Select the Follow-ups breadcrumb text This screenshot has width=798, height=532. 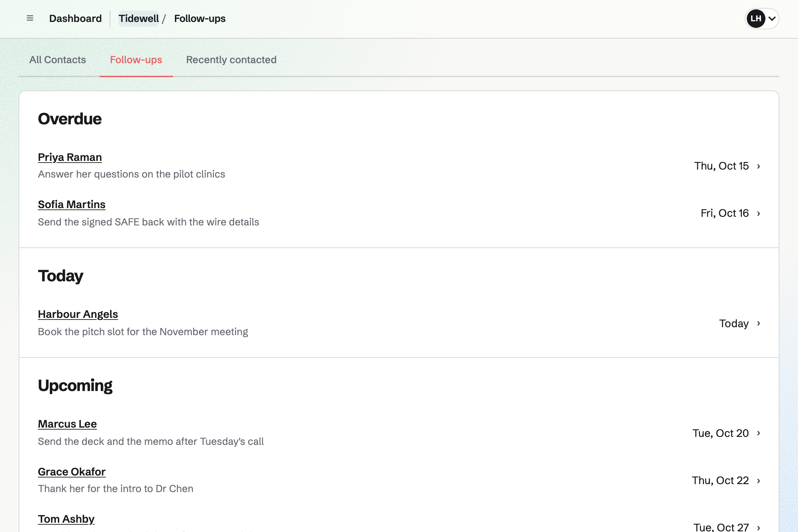click(200, 19)
